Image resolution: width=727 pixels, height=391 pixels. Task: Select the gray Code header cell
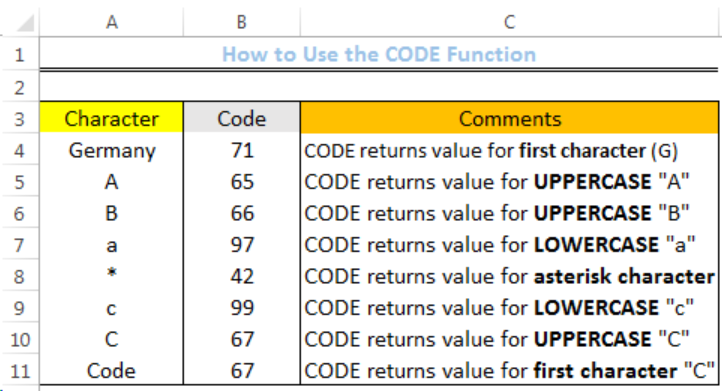point(242,118)
